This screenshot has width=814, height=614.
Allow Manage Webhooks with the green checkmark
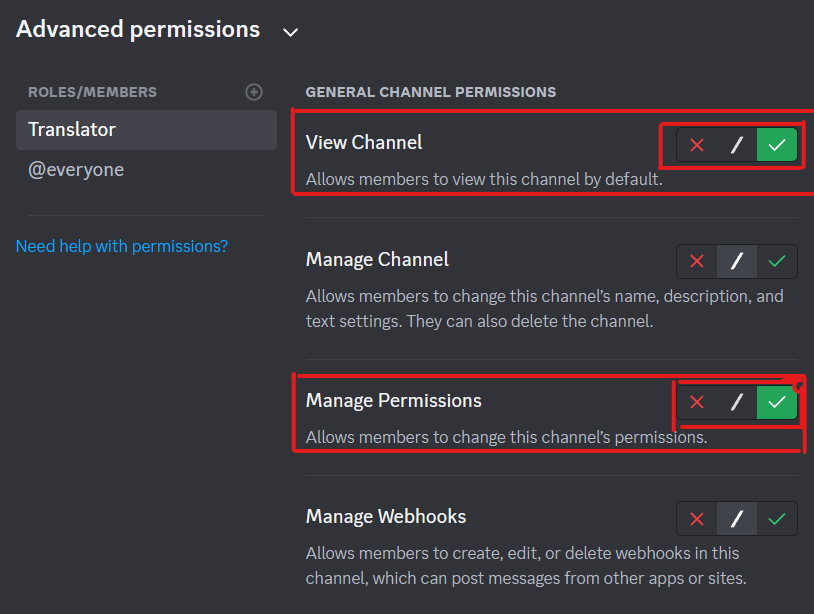click(x=777, y=518)
